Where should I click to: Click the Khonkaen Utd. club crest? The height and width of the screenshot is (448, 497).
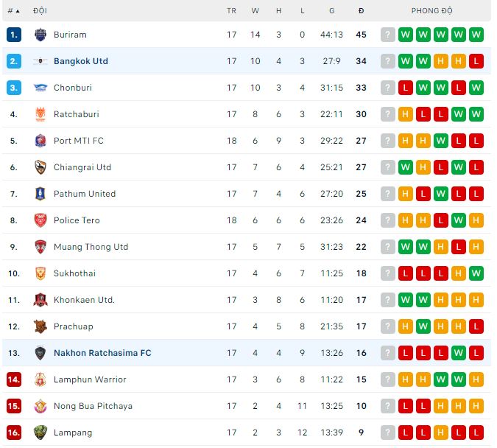[x=40, y=300]
